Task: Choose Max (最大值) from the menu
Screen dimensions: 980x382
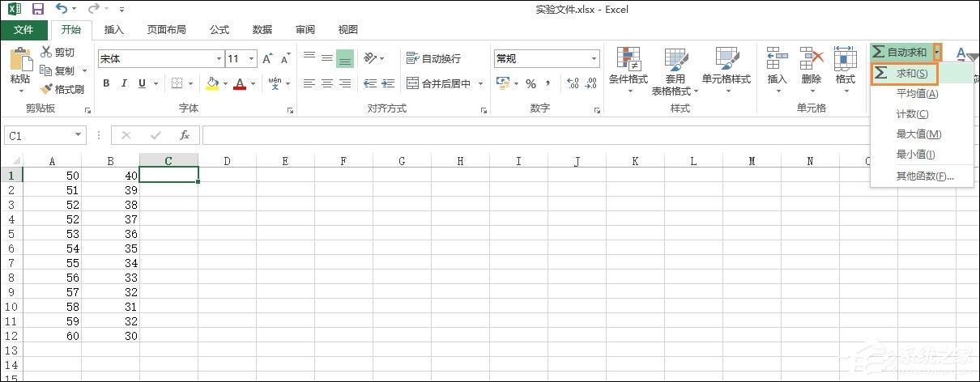Action: (921, 134)
